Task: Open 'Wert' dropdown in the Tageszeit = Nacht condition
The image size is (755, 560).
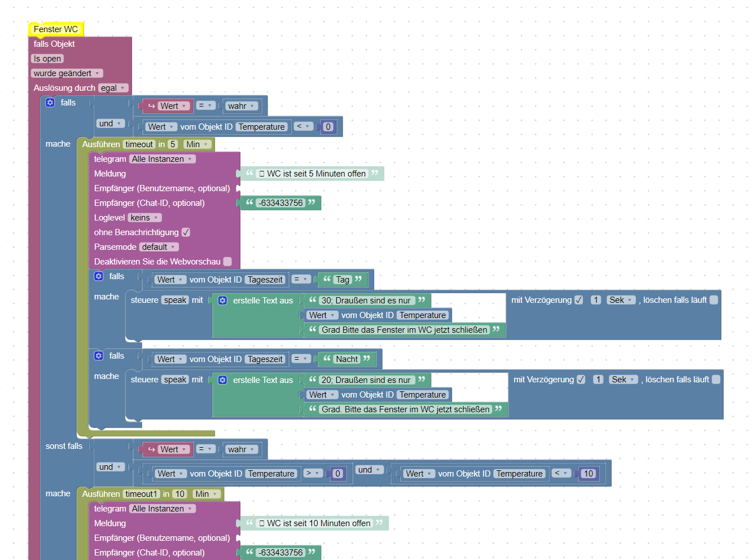Action: [170, 359]
